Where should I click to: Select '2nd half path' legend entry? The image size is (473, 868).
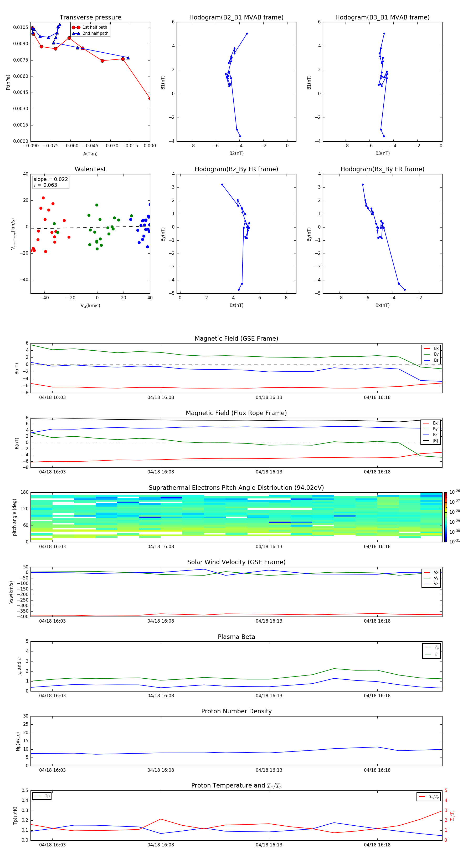click(90, 33)
